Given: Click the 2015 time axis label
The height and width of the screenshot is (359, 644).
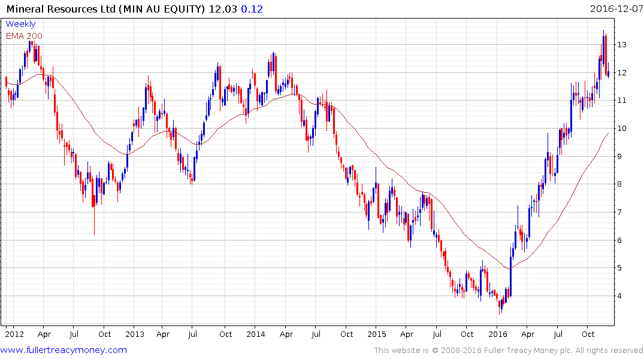Looking at the screenshot, I should [377, 334].
